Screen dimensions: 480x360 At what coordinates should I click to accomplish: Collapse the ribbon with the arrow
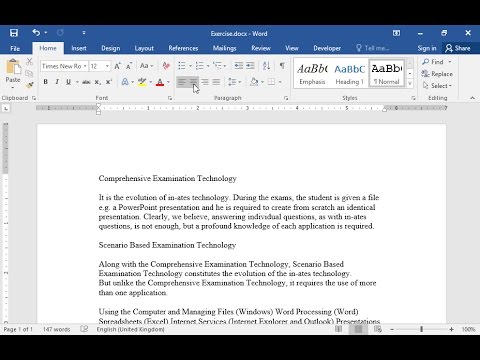472,98
